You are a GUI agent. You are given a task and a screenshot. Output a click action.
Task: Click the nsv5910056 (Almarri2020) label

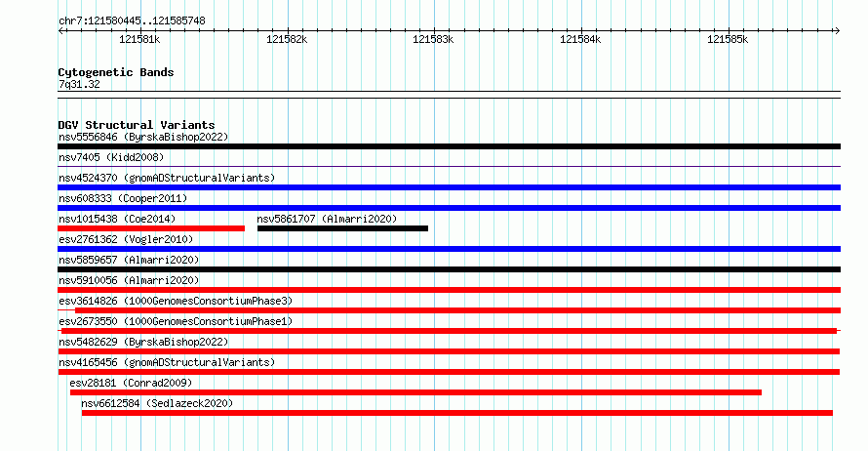coord(129,280)
